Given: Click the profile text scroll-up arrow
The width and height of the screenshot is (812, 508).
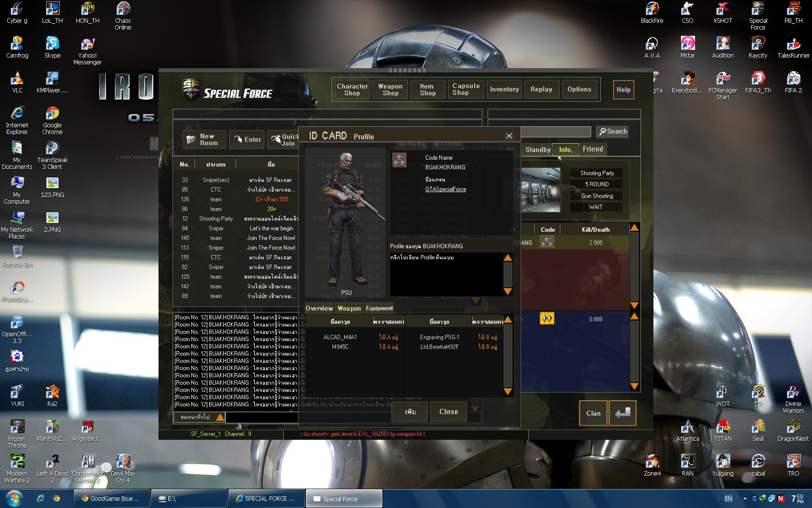Looking at the screenshot, I should click(507, 258).
